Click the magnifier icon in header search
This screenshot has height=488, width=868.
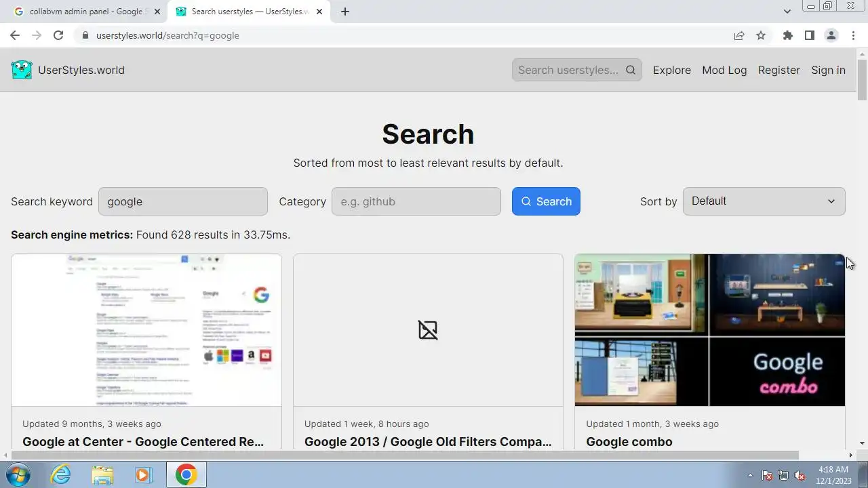(631, 70)
